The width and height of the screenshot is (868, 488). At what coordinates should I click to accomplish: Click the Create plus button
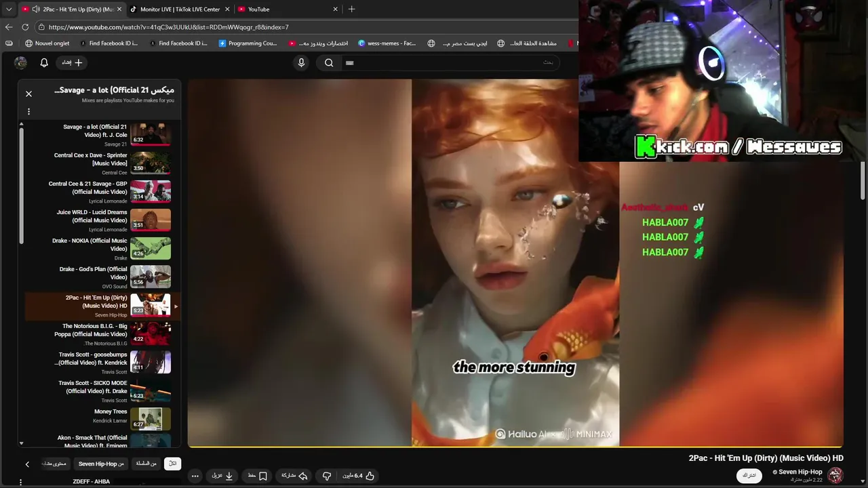(73, 62)
